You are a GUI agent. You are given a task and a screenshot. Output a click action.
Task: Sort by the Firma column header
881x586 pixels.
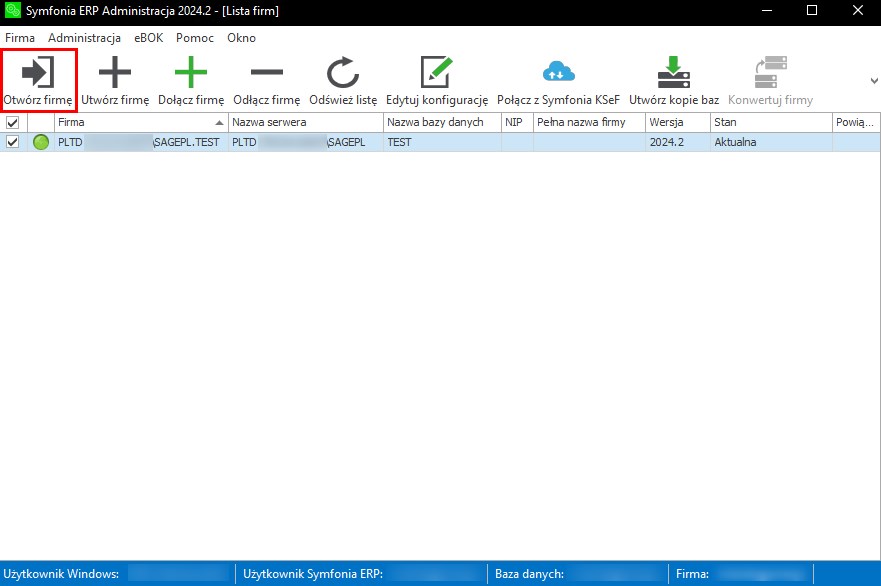(141, 122)
